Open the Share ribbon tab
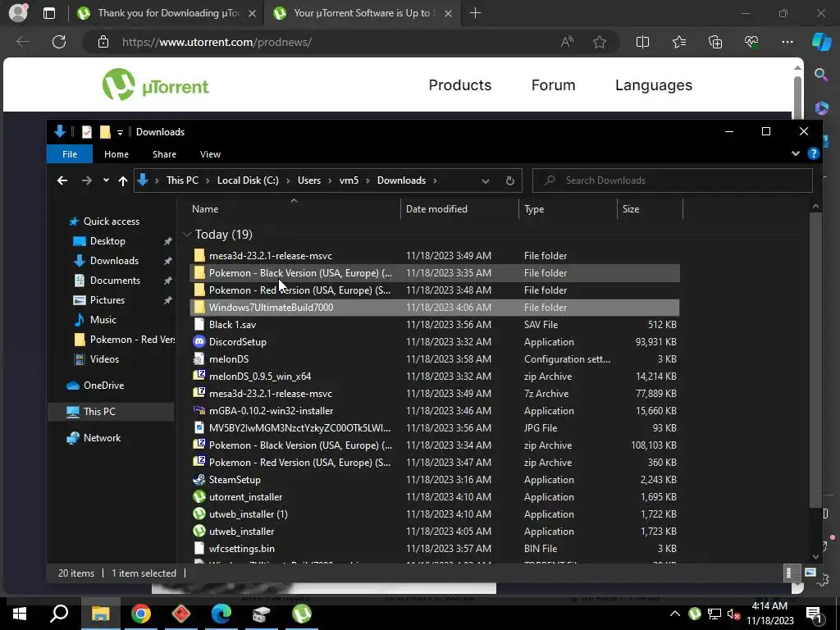Viewport: 840px width, 630px height. 164,153
